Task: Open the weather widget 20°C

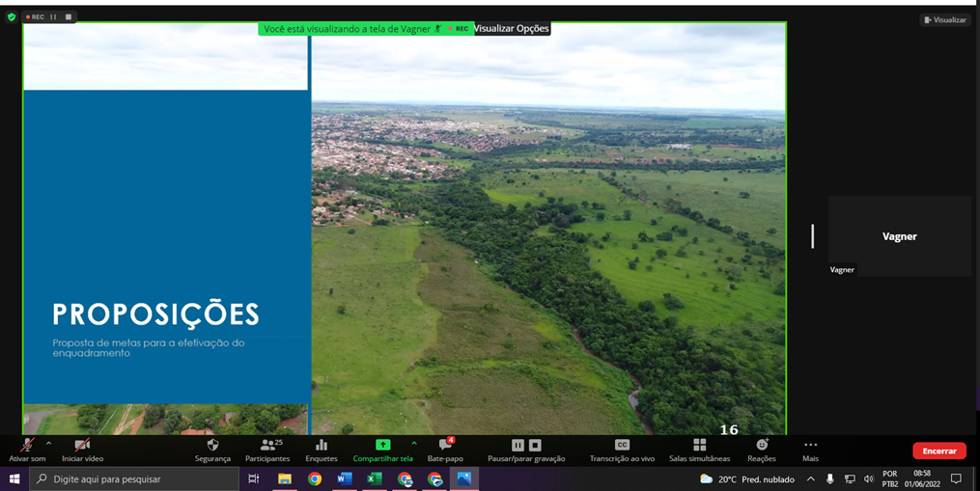Action: click(x=747, y=479)
